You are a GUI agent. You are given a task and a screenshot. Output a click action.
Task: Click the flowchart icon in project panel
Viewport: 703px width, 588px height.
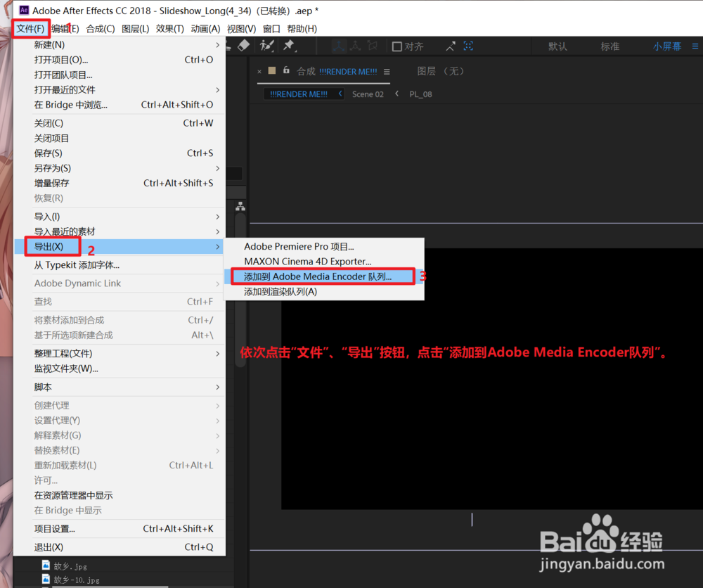(x=240, y=206)
